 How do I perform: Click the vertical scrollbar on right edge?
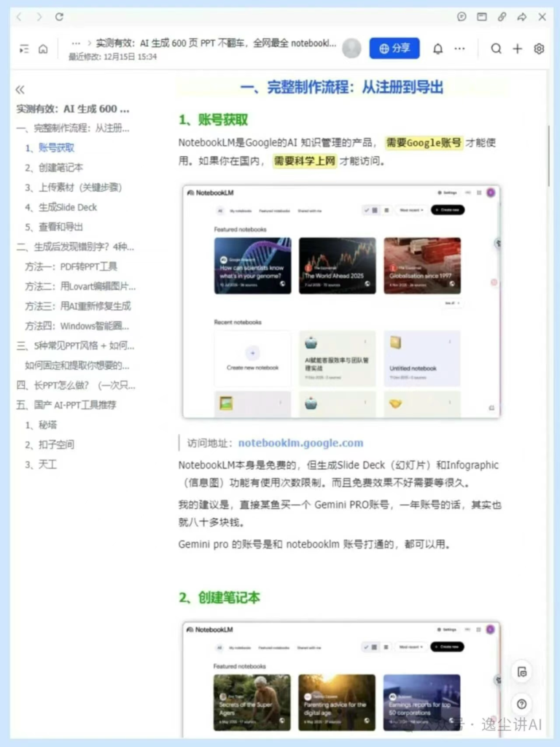pos(548,156)
